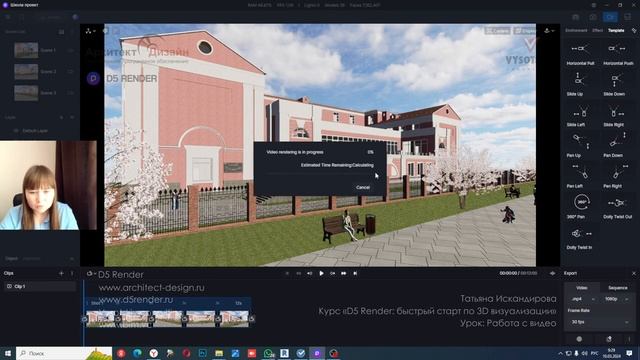Step to the next keyframe
The width and height of the screenshot is (640, 360).
pyautogui.click(x=333, y=273)
